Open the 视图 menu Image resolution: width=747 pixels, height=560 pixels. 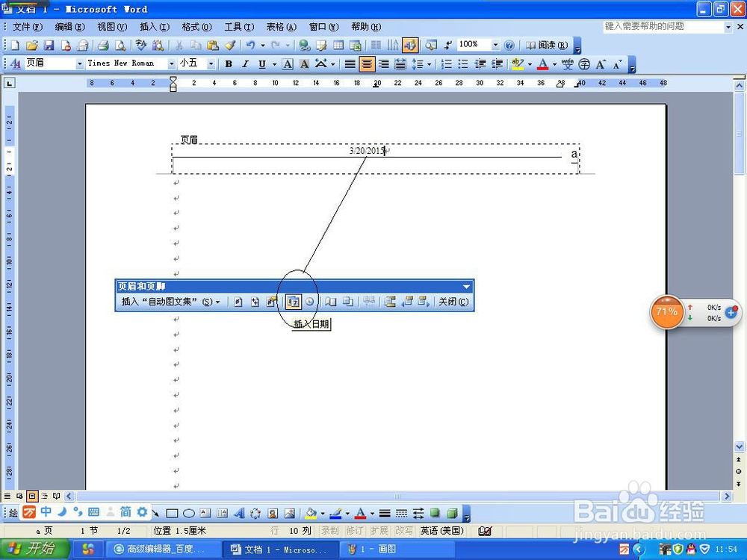[112, 27]
